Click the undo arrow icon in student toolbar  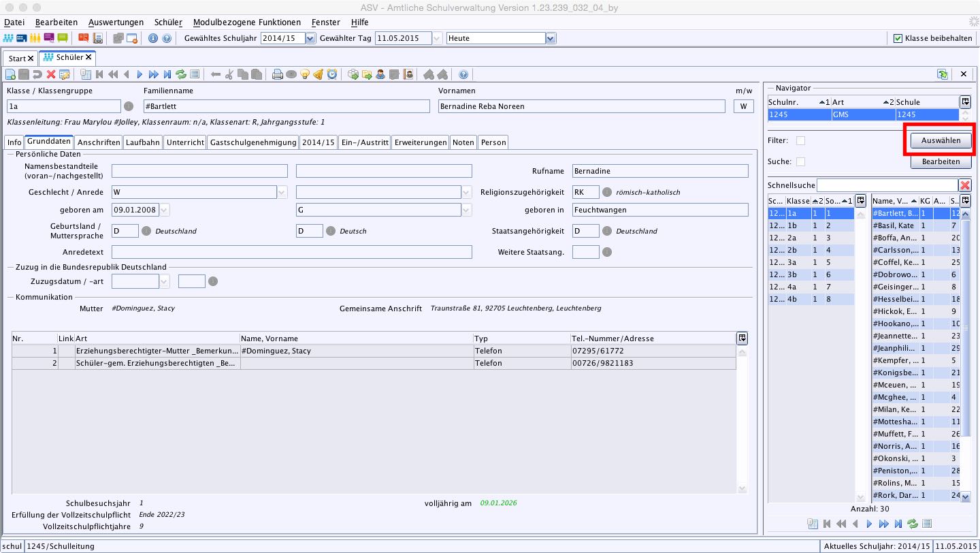click(x=37, y=74)
